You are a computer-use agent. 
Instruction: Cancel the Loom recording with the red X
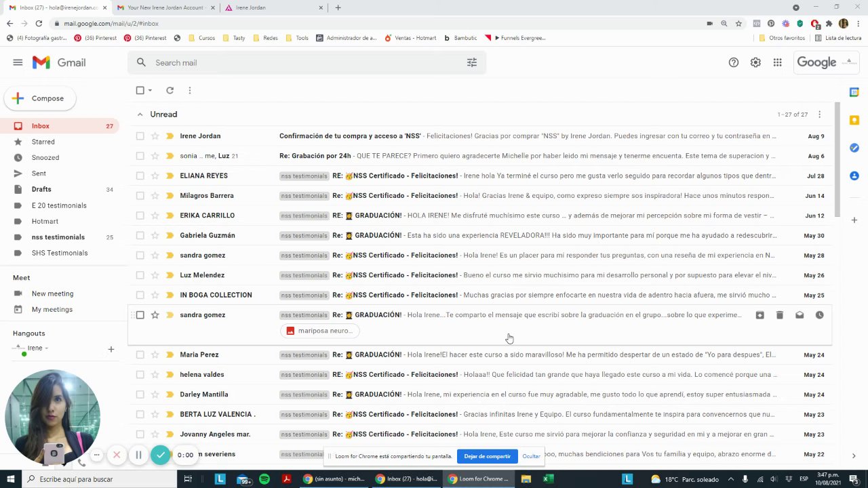coord(117,455)
